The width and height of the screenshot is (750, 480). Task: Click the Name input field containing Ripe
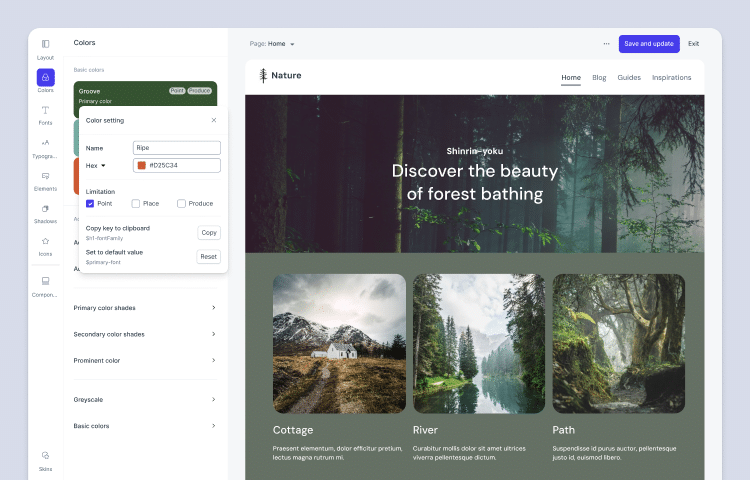tap(176, 148)
